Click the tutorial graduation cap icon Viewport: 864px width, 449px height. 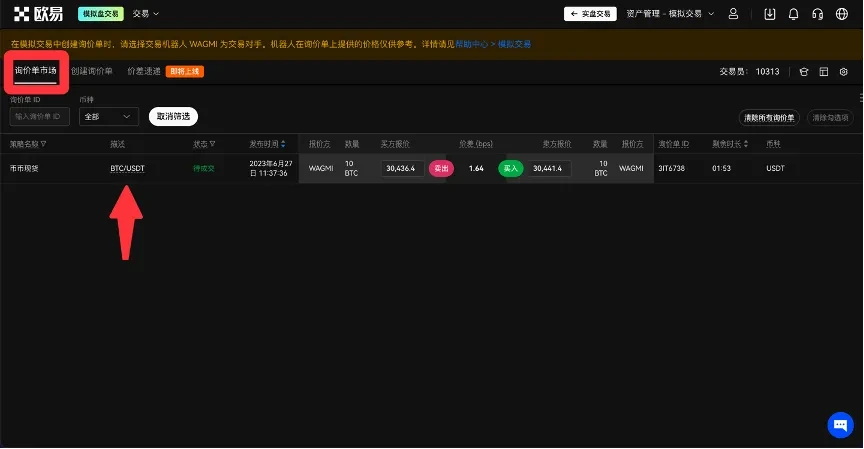[x=803, y=72]
